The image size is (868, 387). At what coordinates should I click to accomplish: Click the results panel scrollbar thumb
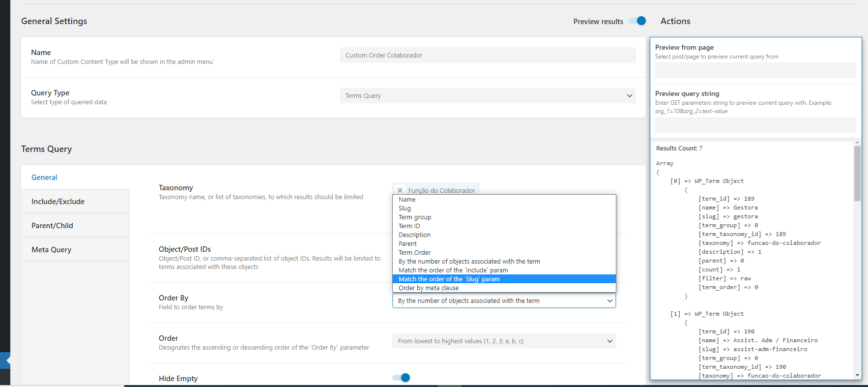click(x=857, y=174)
